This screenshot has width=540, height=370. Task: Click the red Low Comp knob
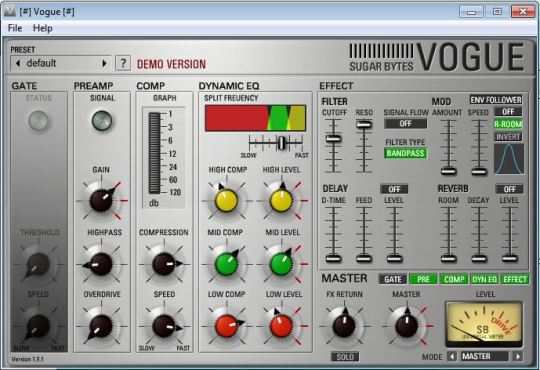(x=227, y=326)
